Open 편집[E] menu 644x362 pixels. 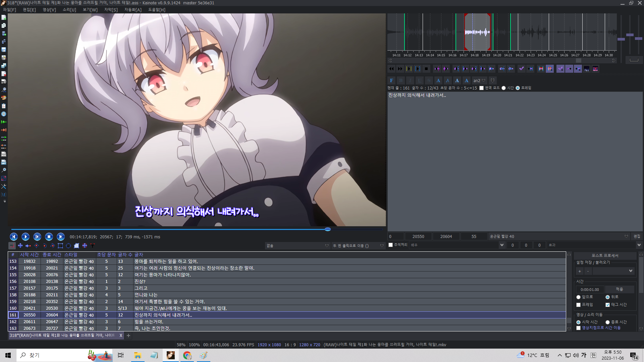pos(29,10)
